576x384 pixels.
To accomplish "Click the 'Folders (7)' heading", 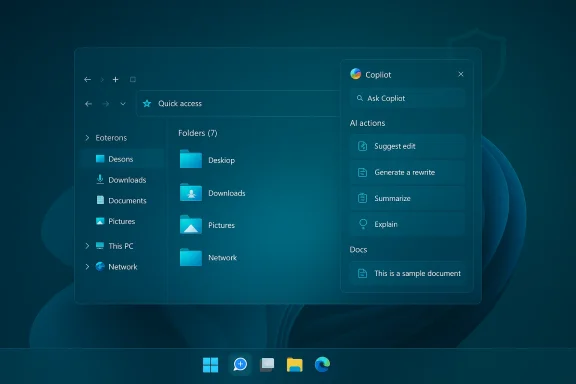I will [x=198, y=133].
